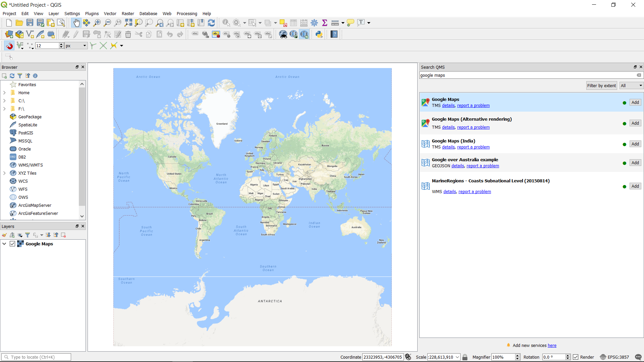Open the filter 'All' dropdown in QMS

click(631, 85)
